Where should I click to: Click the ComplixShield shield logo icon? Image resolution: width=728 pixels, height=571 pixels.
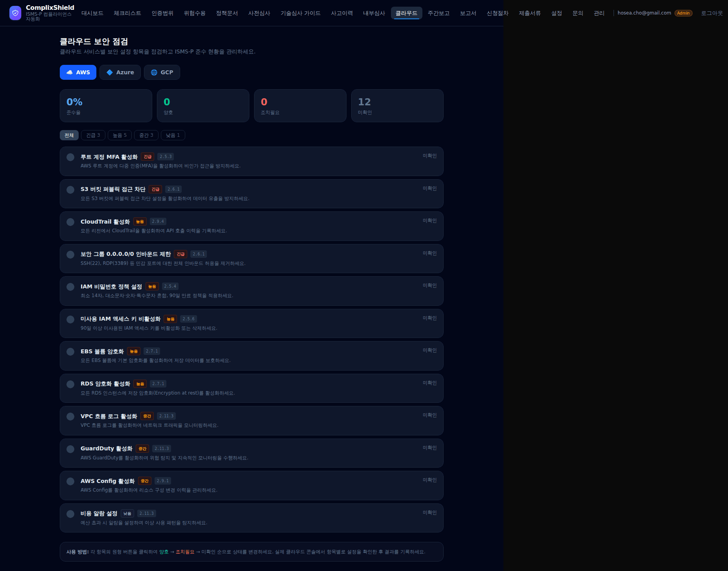coord(15,13)
